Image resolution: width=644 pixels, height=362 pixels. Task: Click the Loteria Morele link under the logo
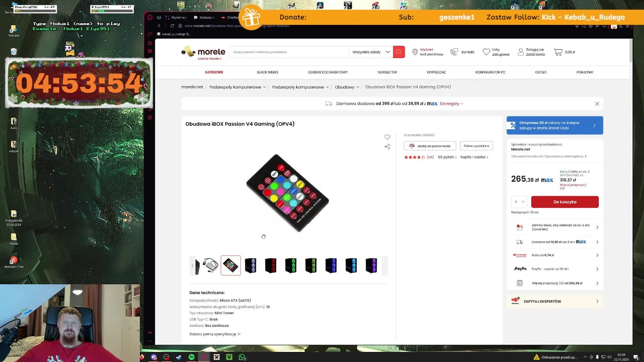tap(209, 59)
